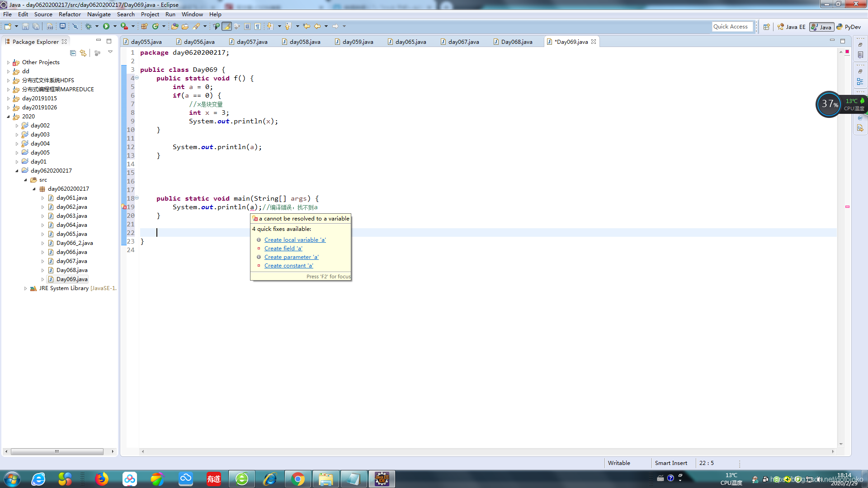Expand JRE System Library node
This screenshot has width=868, height=488.
pyautogui.click(x=25, y=288)
